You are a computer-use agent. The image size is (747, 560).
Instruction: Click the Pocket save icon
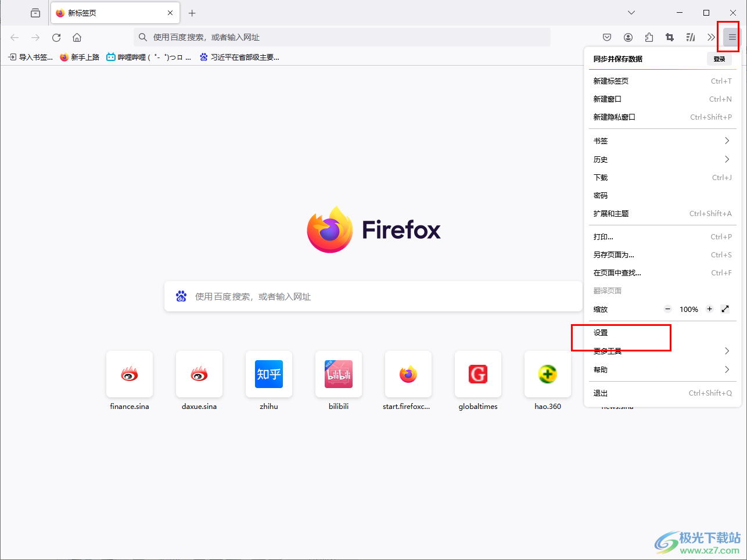[607, 37]
